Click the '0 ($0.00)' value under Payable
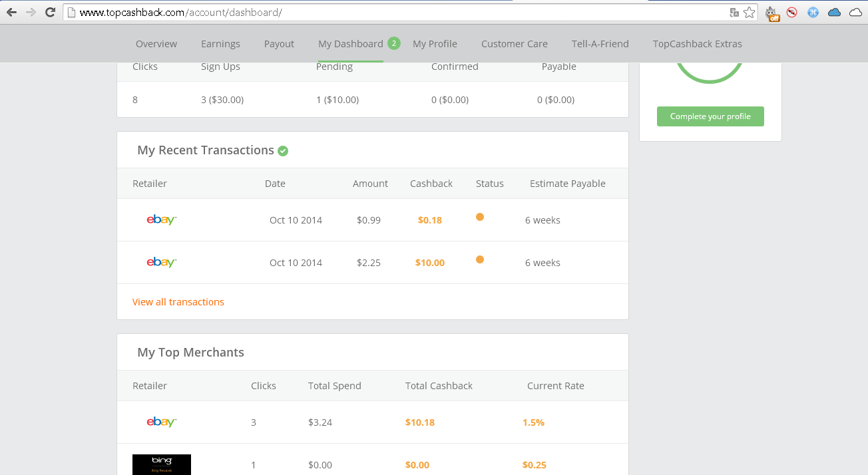The image size is (868, 475). point(556,100)
